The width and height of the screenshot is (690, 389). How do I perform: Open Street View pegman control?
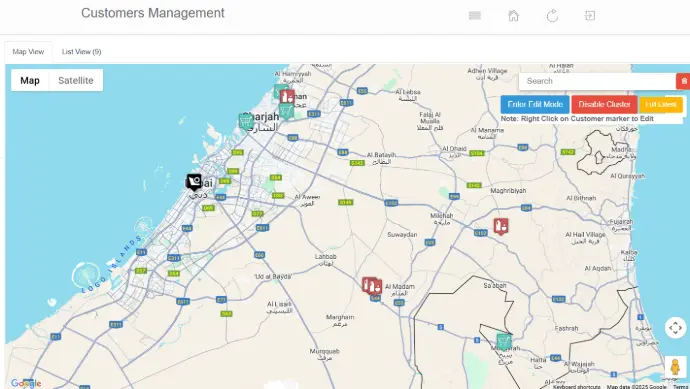675,367
